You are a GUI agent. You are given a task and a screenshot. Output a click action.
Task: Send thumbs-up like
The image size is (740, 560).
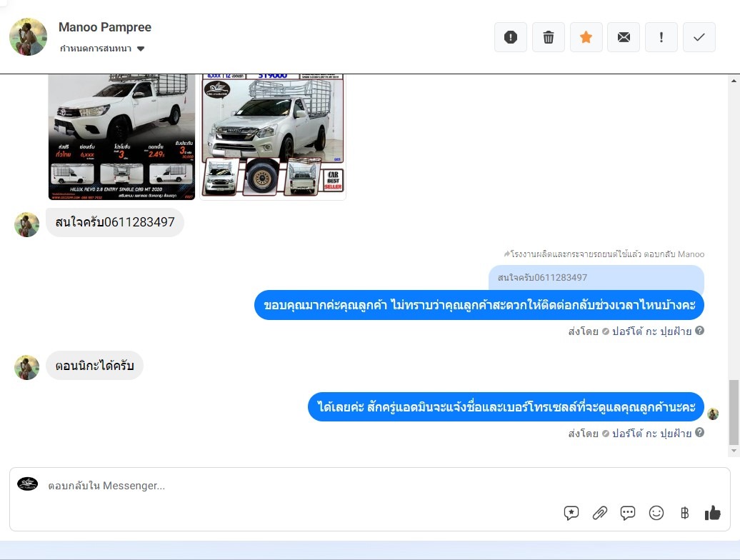(713, 513)
